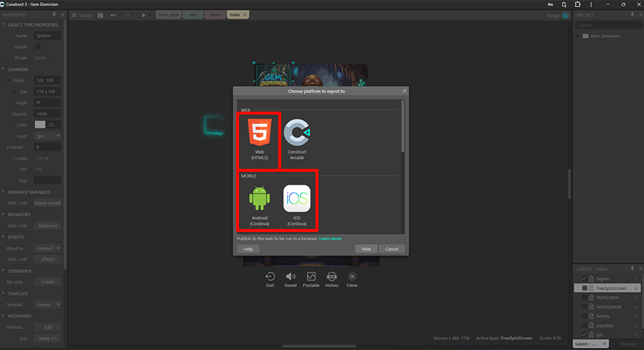The height and width of the screenshot is (350, 644).
Task: Toggle the Global checkbox in properties
Action: 39,47
